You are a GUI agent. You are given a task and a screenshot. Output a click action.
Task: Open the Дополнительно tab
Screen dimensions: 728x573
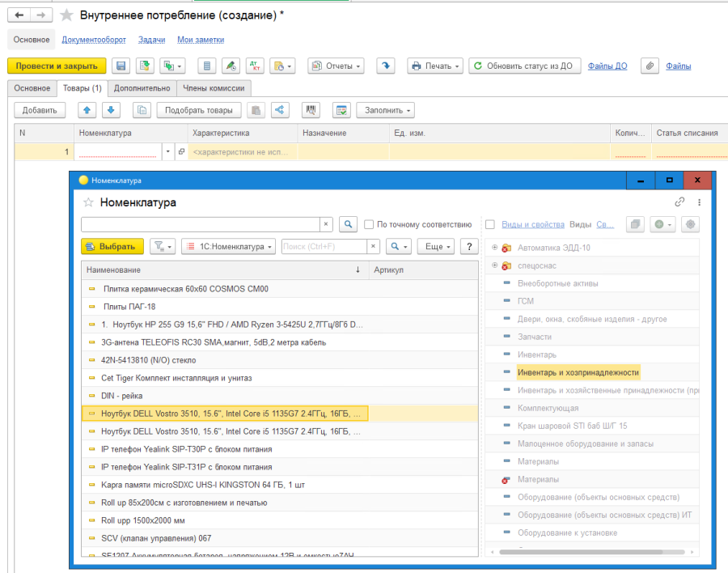tap(142, 88)
